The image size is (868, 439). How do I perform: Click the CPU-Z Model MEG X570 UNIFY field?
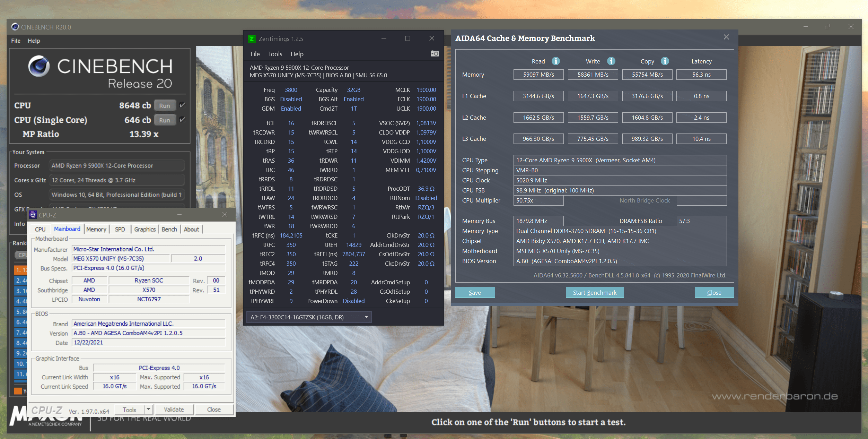click(121, 258)
